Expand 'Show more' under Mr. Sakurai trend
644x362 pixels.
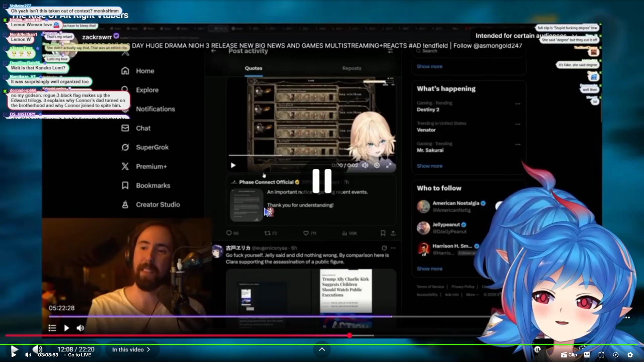(x=430, y=166)
